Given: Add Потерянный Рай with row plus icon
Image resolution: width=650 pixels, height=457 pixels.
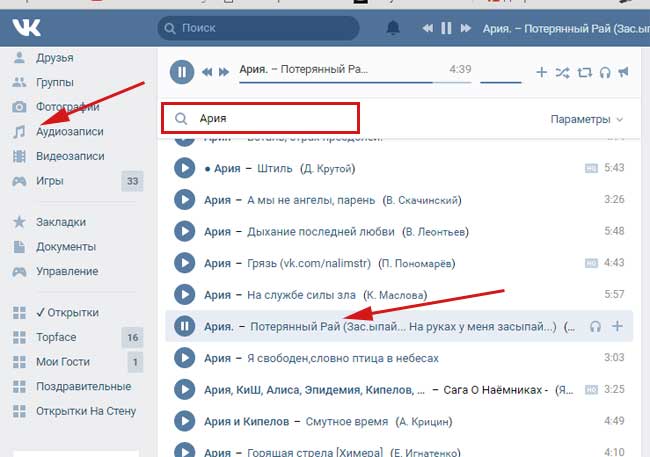Looking at the screenshot, I should pos(617,326).
